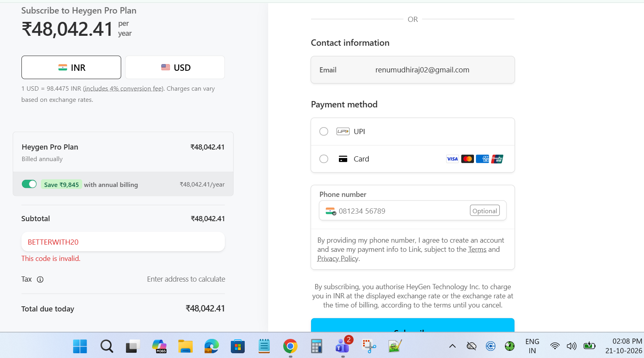The image size is (644, 358).
Task: Click the BETTERWITH20 promo code field
Action: point(123,242)
